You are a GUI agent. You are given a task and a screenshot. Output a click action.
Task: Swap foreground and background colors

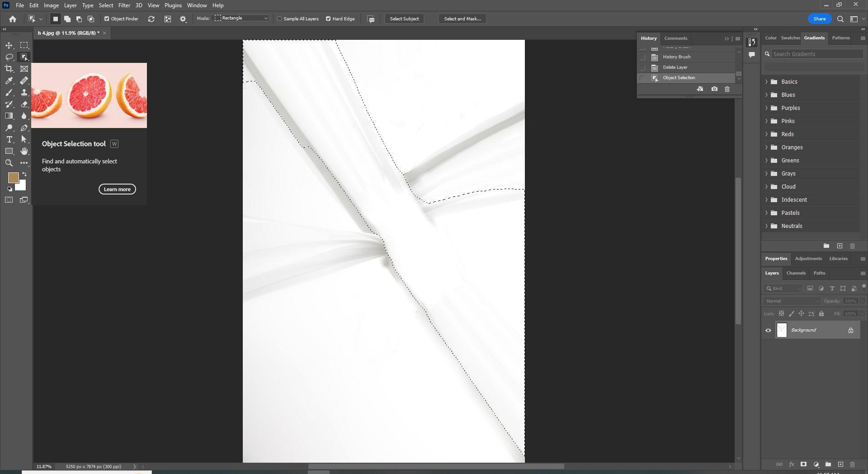(24, 174)
